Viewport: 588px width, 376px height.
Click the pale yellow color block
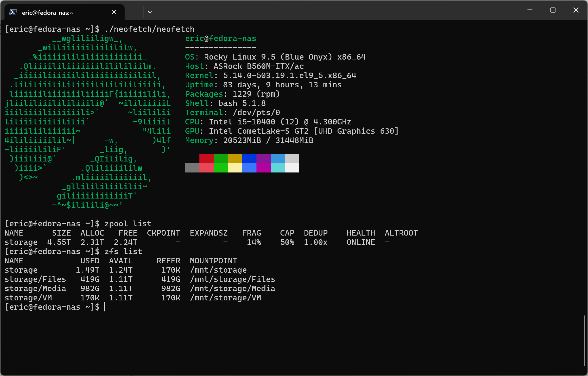tap(235, 168)
